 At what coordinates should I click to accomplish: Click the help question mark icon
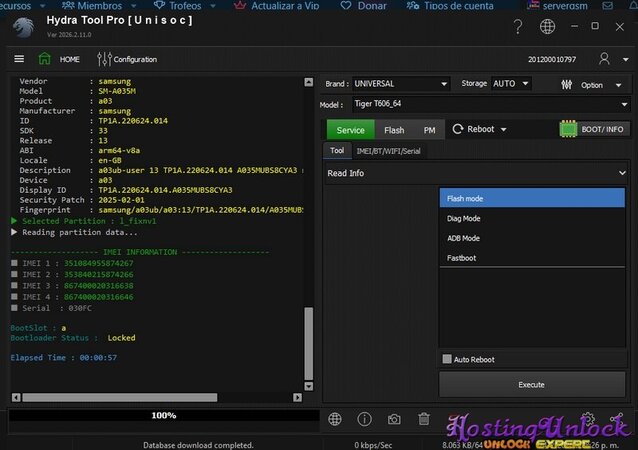click(518, 27)
